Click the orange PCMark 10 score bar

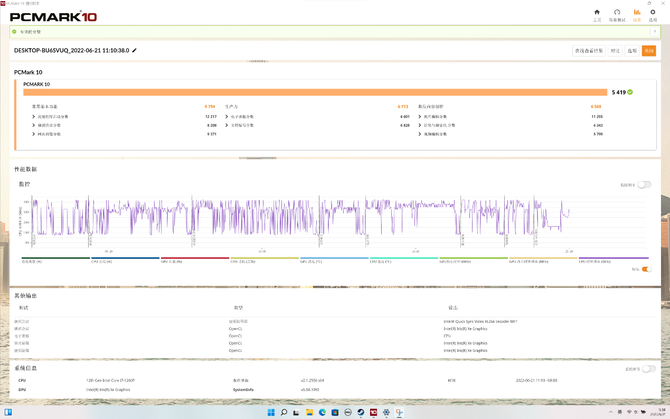315,92
